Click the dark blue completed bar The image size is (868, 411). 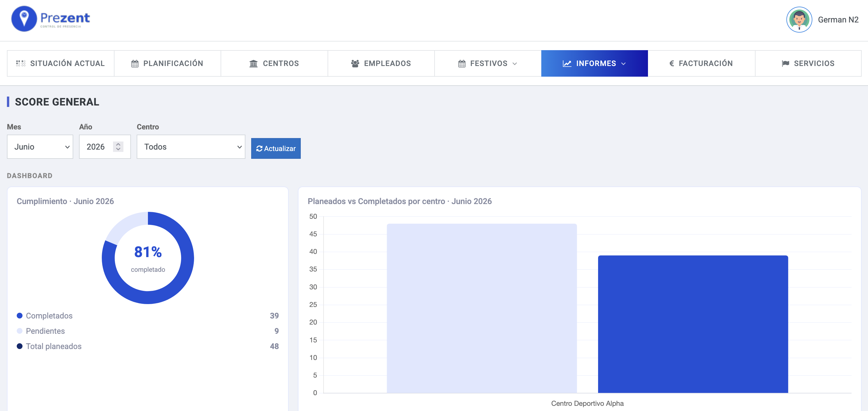pyautogui.click(x=693, y=324)
